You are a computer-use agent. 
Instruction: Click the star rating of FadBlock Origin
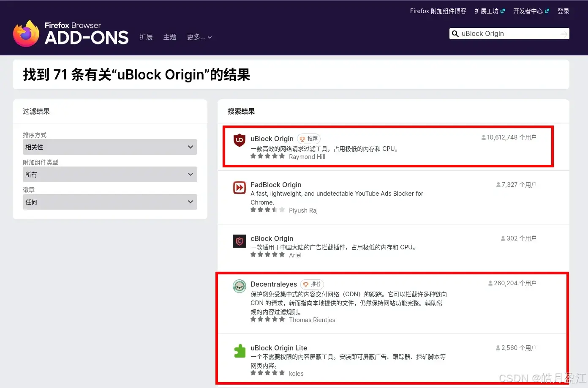point(267,210)
